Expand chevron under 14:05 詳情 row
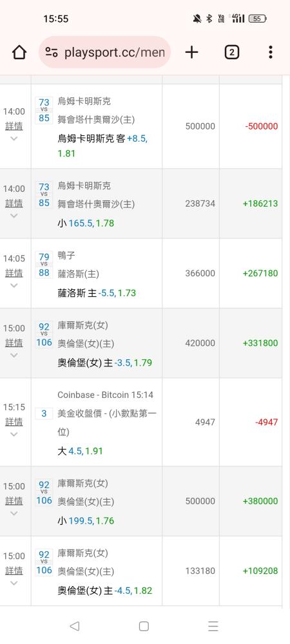The height and width of the screenshot is (644, 290). click(14, 285)
